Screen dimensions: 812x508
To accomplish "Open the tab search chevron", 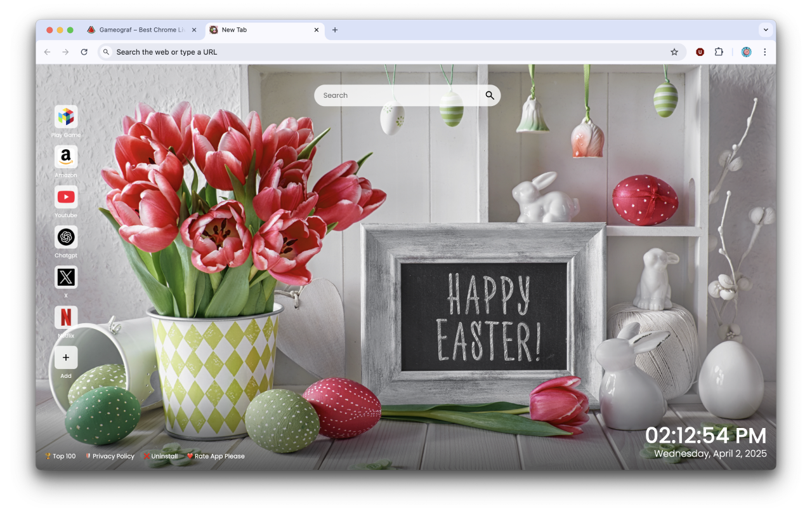I will click(x=766, y=29).
